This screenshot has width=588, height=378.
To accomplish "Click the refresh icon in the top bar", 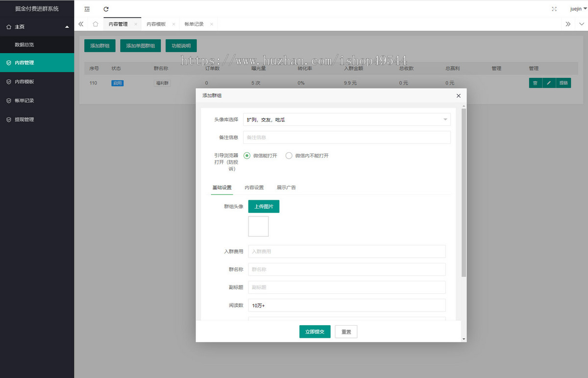I will [106, 9].
